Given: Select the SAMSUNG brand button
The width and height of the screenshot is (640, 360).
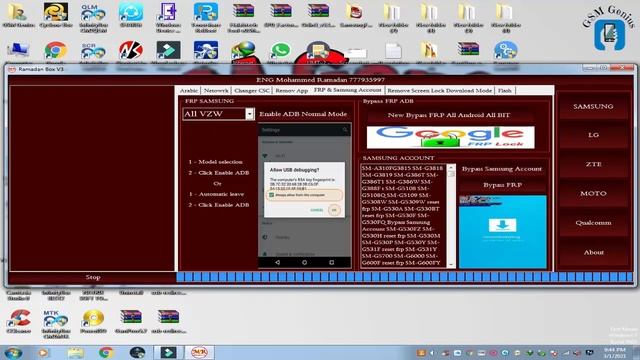Looking at the screenshot, I should [593, 106].
